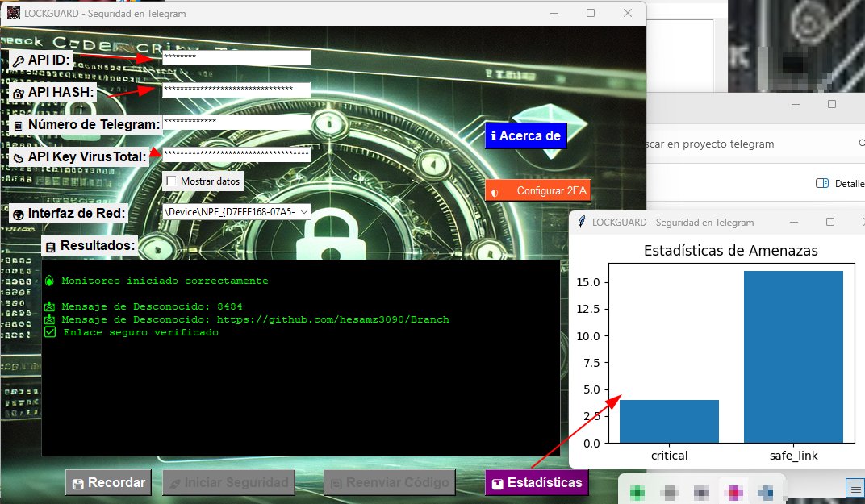865x504 pixels.
Task: Click the shield icon on Configurar 2FA button
Action: (x=495, y=193)
